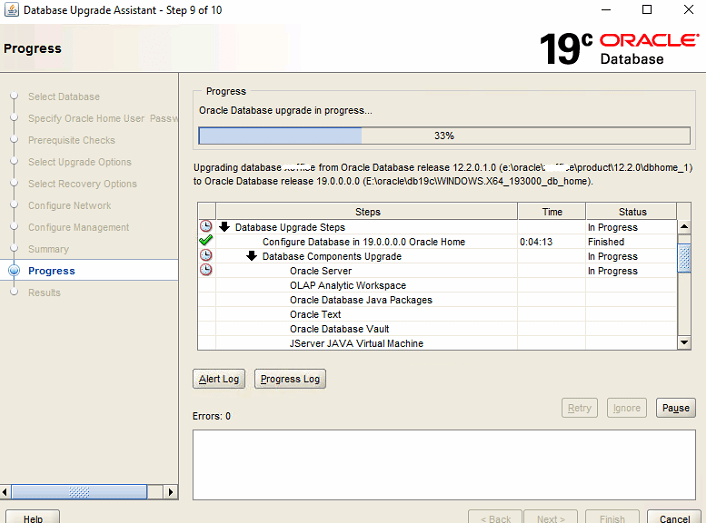Collapse the Database Components Upgrade arrow
706x523 pixels.
pos(252,256)
